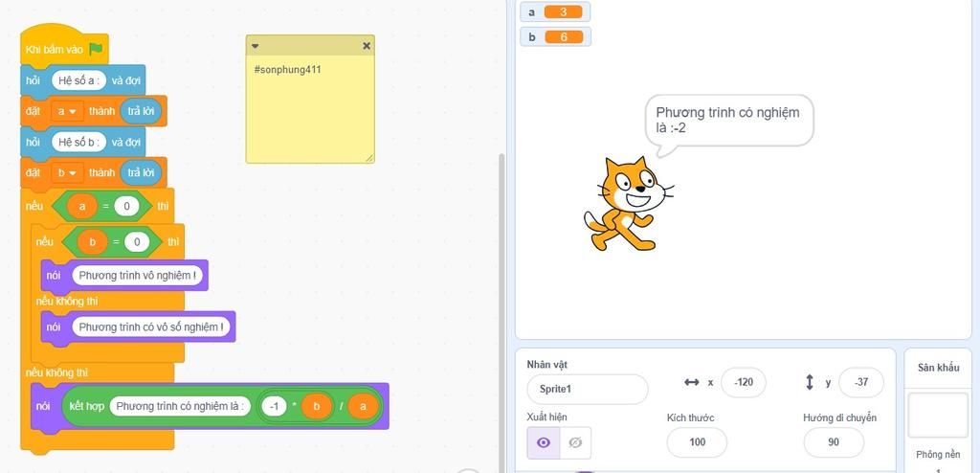Click the #sonphung411 comment text
The image size is (980, 473).
(287, 70)
